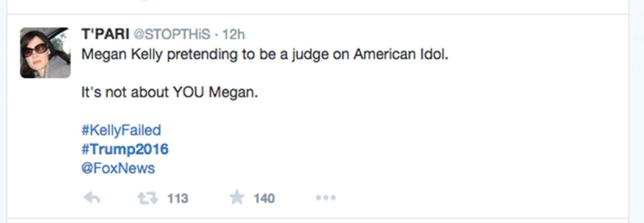
Task: Click the "It's not about YOU Megan." line
Action: tap(169, 92)
